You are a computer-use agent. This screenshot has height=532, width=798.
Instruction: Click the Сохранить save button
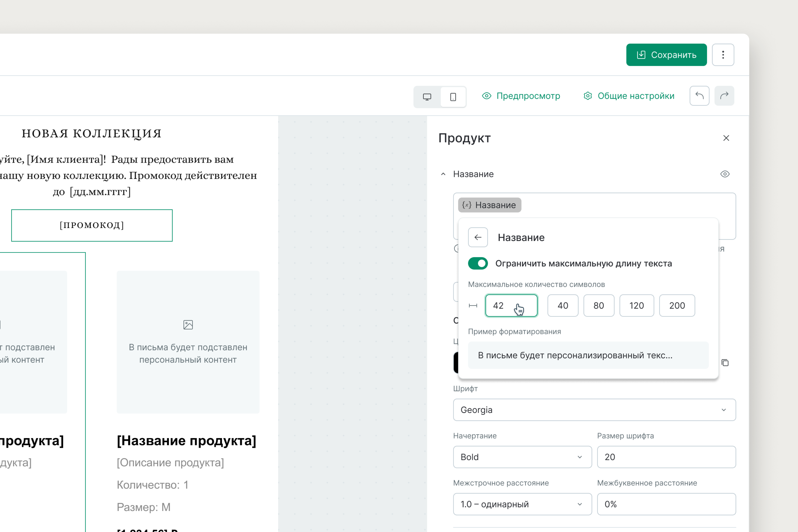[x=666, y=55]
